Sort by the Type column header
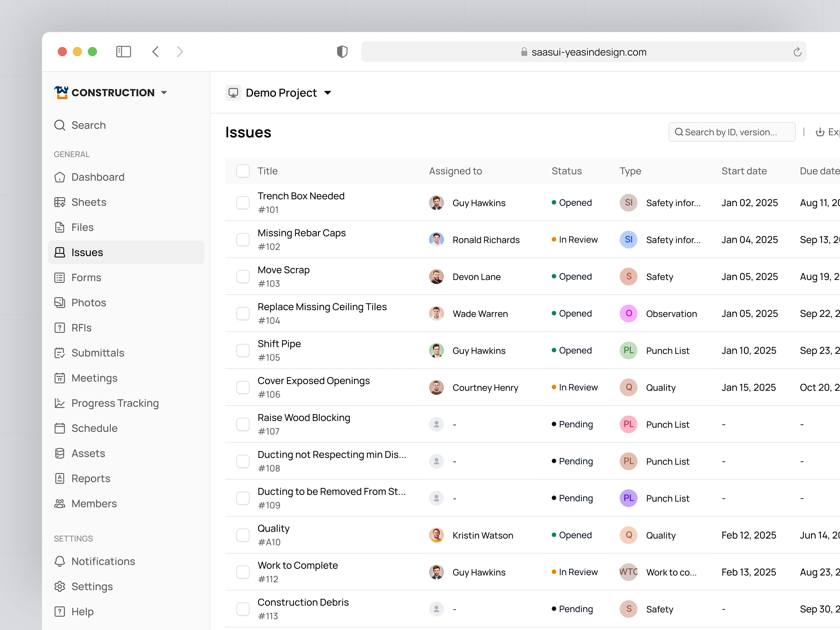This screenshot has height=630, width=840. point(630,171)
